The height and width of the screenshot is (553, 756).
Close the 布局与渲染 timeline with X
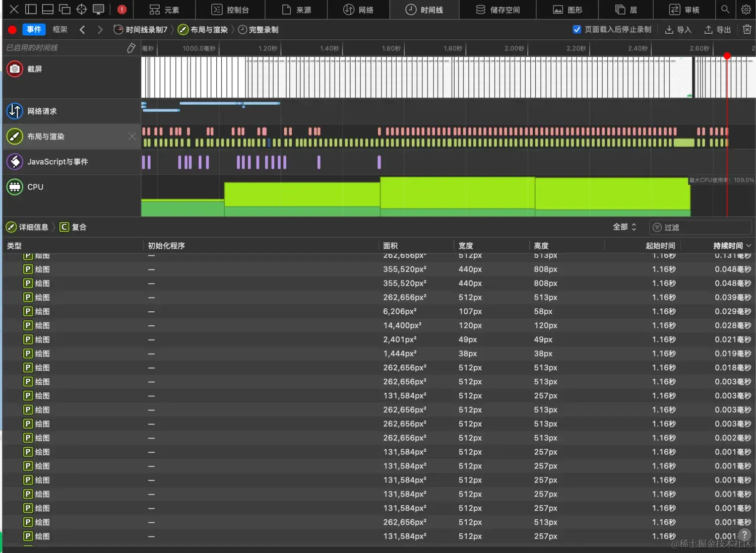(132, 136)
